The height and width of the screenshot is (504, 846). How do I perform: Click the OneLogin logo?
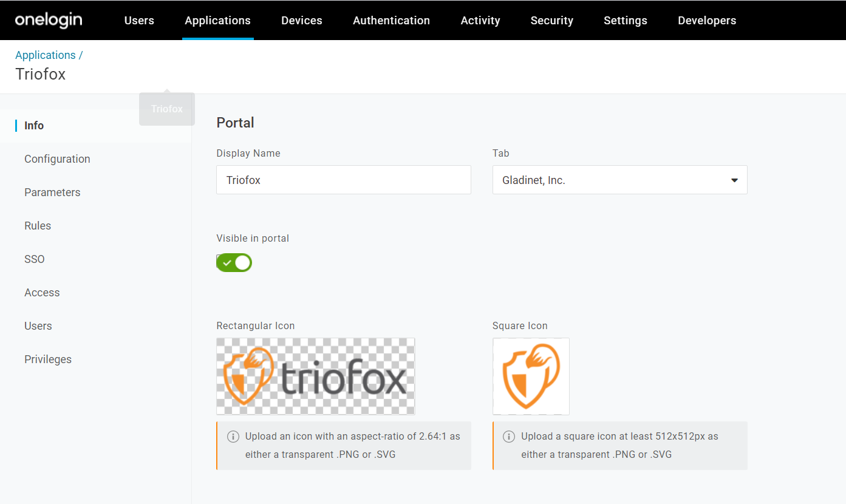click(x=49, y=20)
